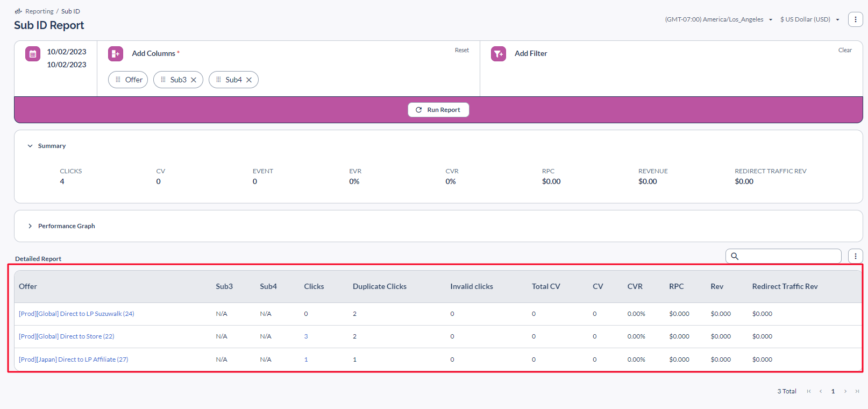This screenshot has width=868, height=409.
Task: Jump to the last results page
Action: point(857,391)
